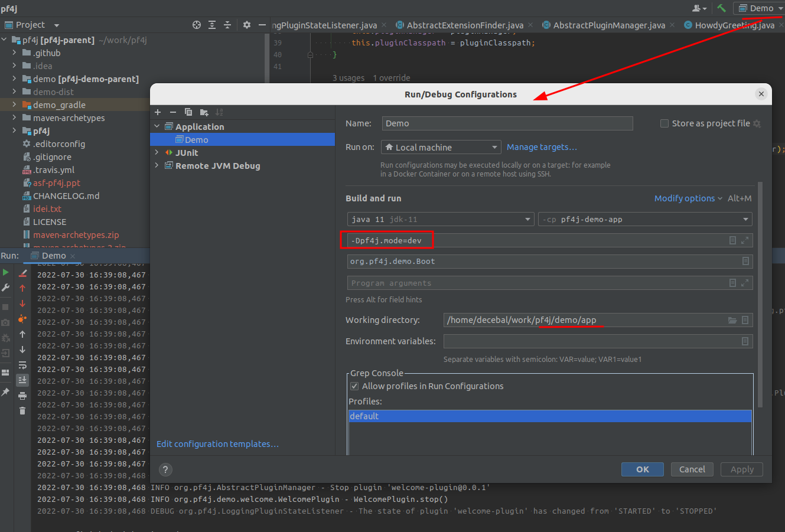Switch to AbstractExtensionFinder.java tab
This screenshot has height=532, width=785.
pyautogui.click(x=464, y=25)
